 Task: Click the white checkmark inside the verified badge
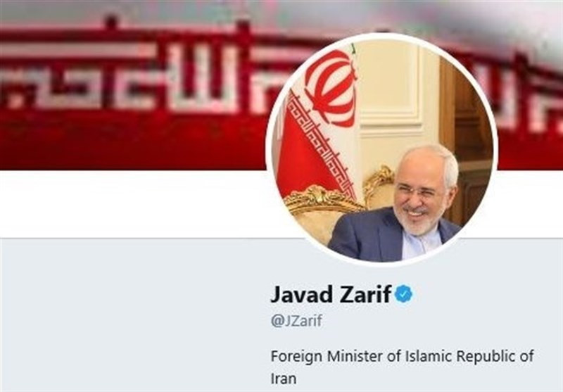(x=403, y=294)
